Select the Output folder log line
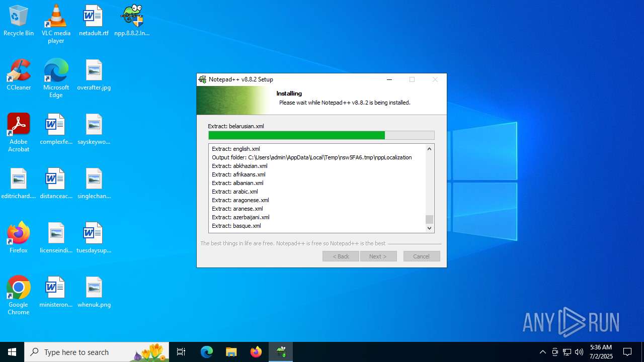The height and width of the screenshot is (362, 644). click(312, 157)
